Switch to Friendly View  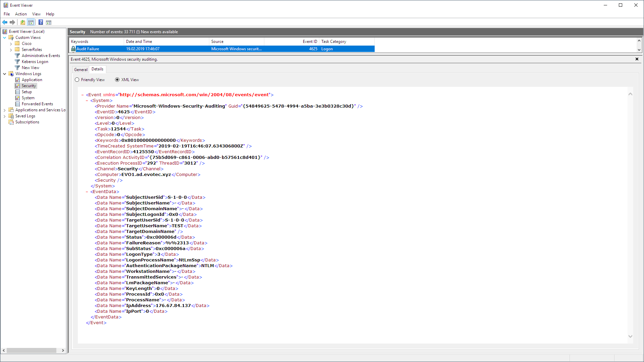pyautogui.click(x=77, y=79)
